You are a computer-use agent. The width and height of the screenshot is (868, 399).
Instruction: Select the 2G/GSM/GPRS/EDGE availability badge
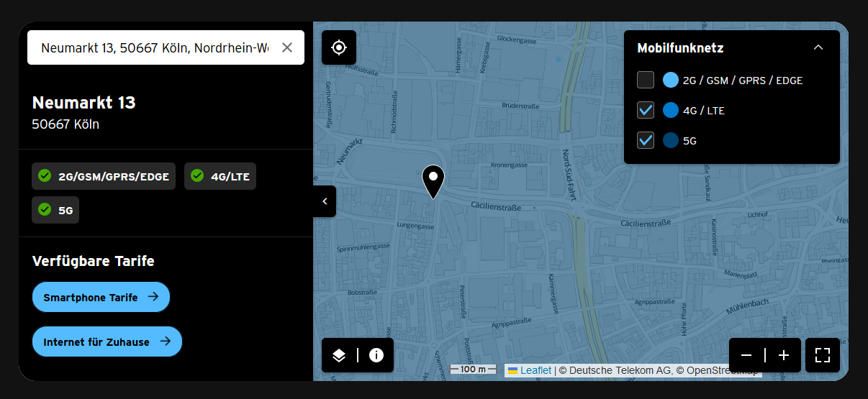click(104, 176)
